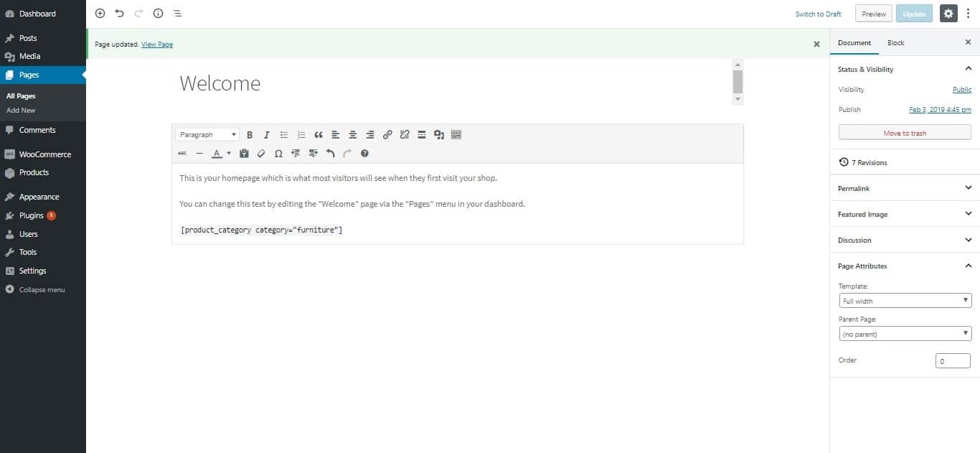The height and width of the screenshot is (453, 980).
Task: Align text left
Action: tap(336, 134)
